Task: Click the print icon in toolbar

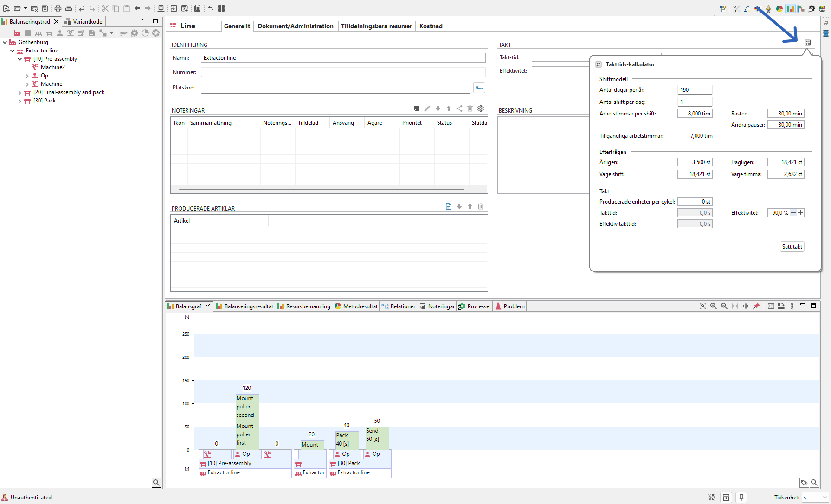Action: (58, 9)
